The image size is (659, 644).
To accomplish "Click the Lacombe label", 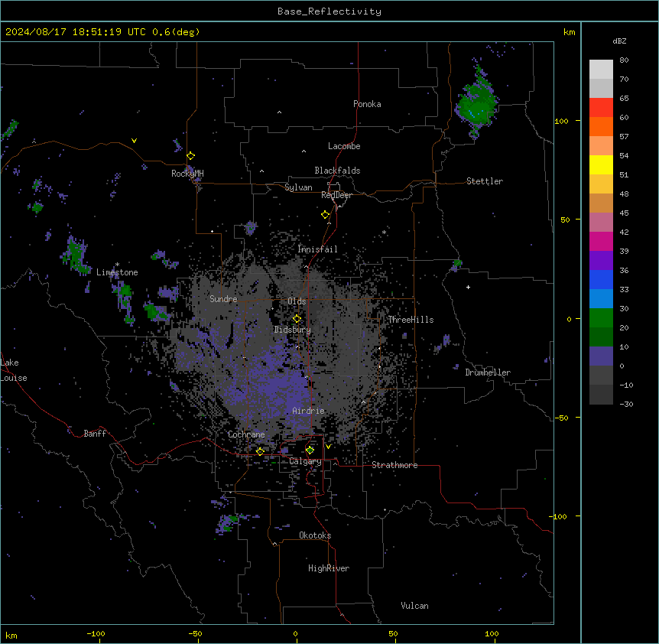I will click(x=344, y=146).
